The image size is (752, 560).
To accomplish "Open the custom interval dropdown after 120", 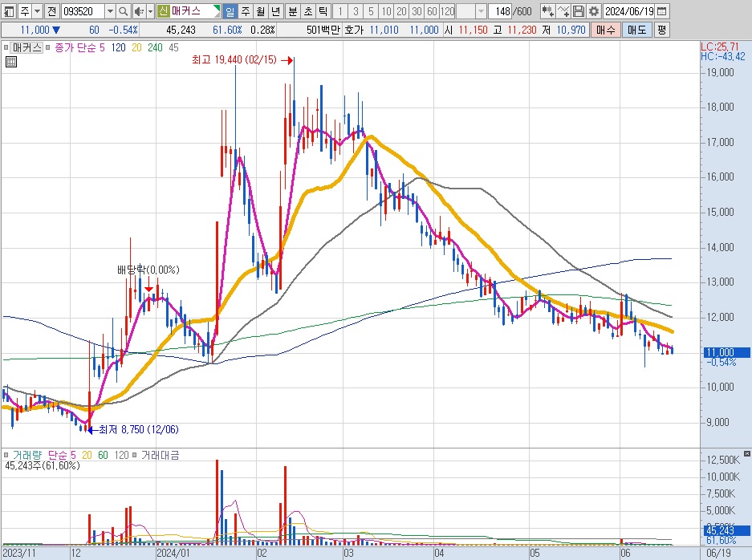I will pos(481,11).
